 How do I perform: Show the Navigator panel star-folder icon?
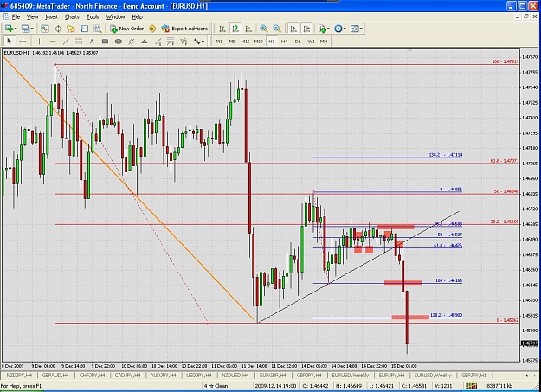(x=71, y=29)
